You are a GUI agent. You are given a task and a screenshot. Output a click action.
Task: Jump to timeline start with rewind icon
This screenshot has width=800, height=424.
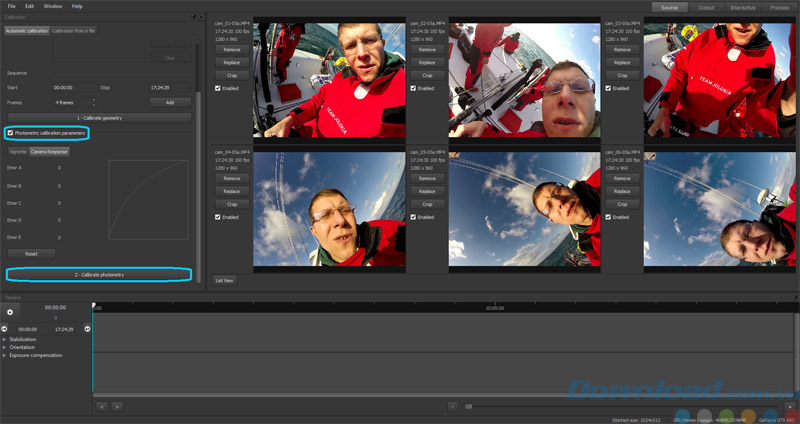(x=4, y=328)
